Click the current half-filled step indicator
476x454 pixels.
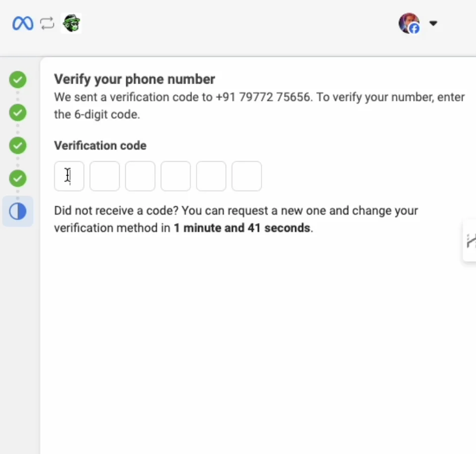[18, 211]
